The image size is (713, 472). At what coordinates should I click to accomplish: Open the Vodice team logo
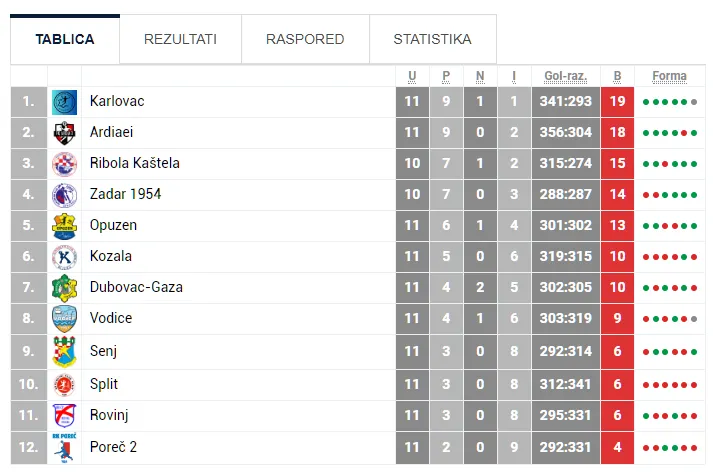tap(64, 318)
